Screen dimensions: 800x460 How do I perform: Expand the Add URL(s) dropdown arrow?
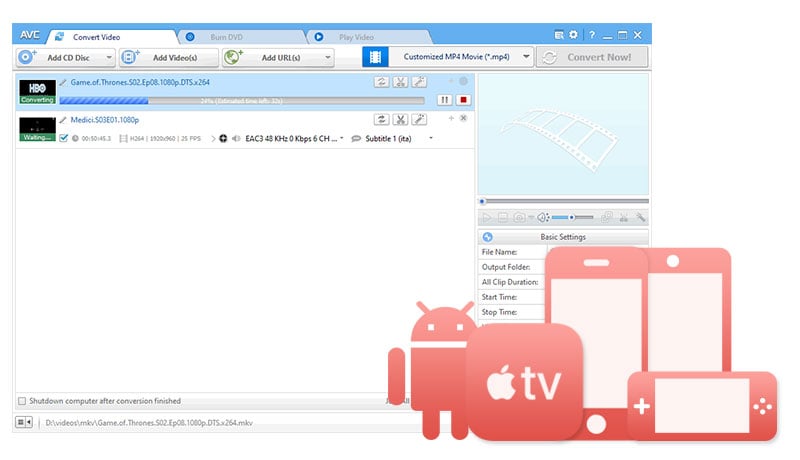tap(328, 58)
